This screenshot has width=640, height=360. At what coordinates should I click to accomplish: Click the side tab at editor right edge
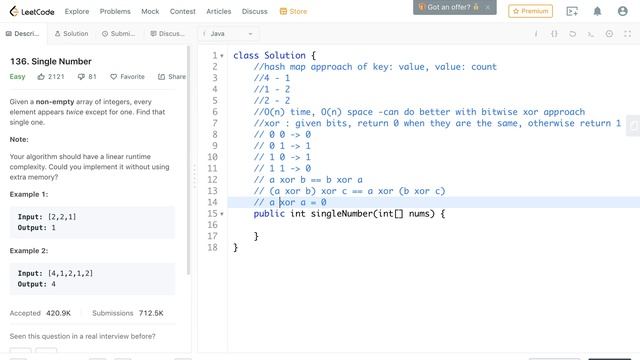[x=633, y=125]
